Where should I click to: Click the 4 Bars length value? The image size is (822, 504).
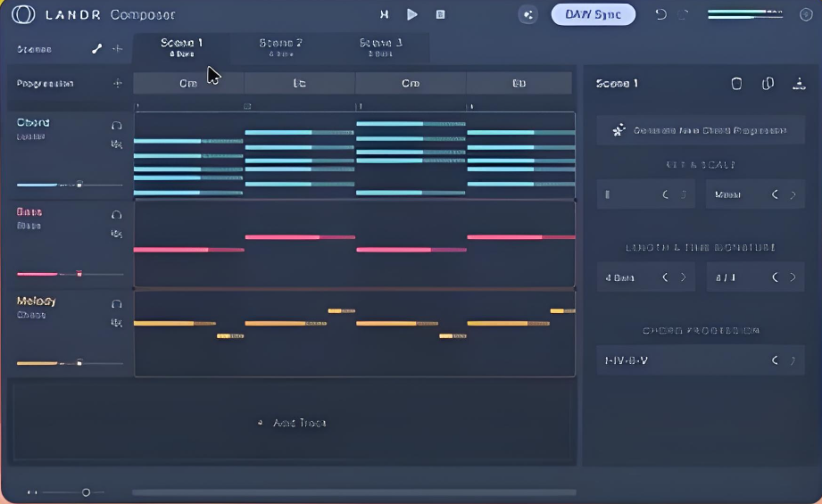click(619, 277)
